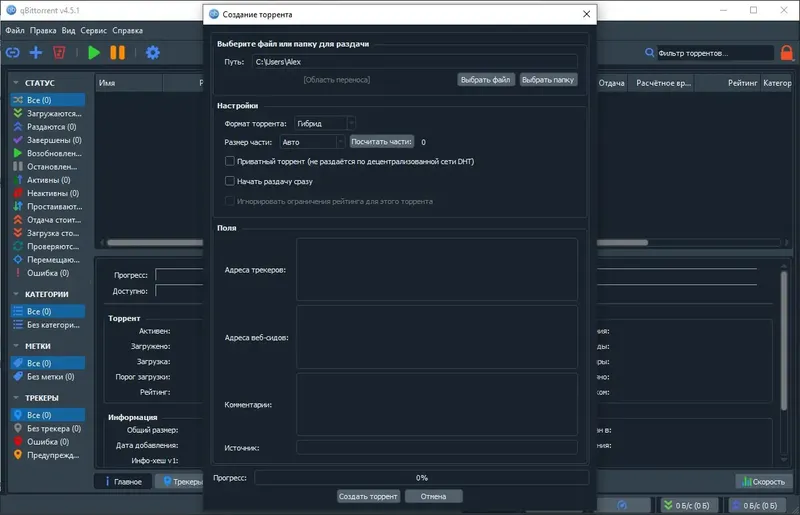800x515 pixels.
Task: Click Выбрать файл button
Action: [x=485, y=80]
